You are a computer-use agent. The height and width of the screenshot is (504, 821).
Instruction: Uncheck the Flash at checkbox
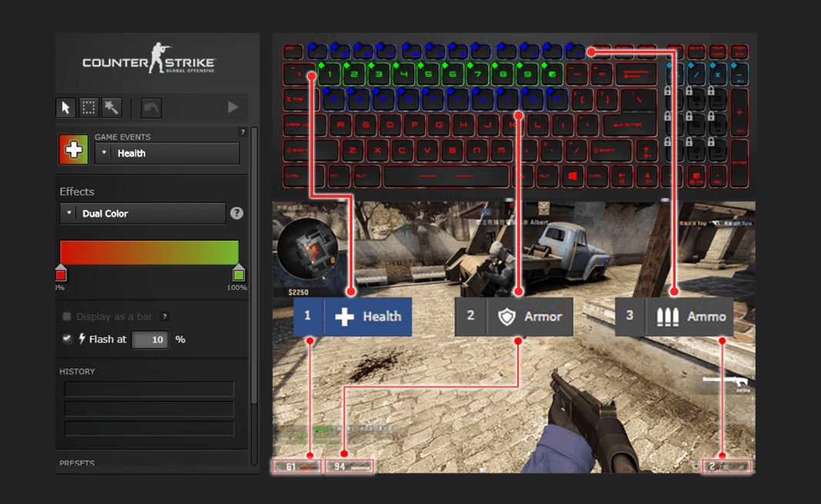67,339
